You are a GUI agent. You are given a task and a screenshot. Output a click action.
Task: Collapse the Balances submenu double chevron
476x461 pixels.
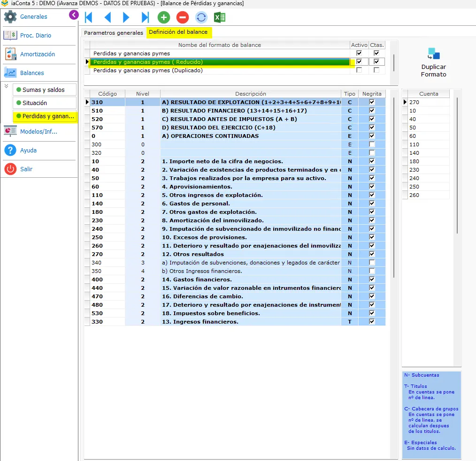coord(6,86)
